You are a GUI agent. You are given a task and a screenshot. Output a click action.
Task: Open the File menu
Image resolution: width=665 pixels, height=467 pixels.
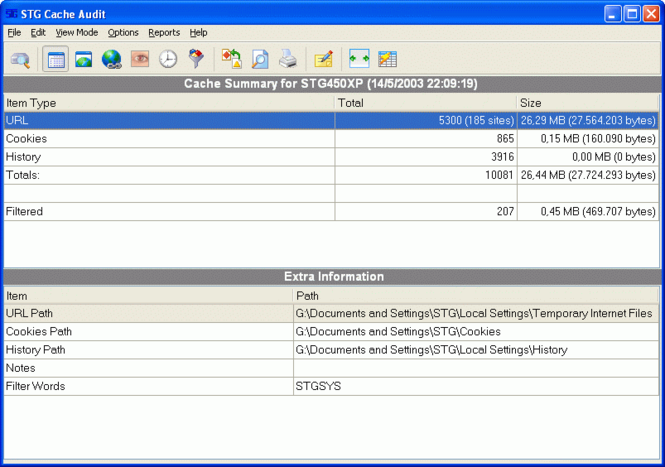coord(14,33)
